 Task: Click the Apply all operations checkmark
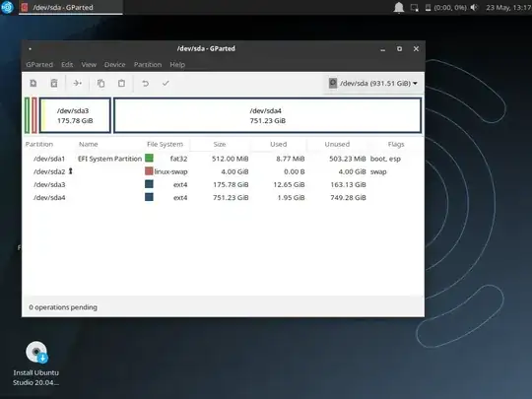[x=166, y=83]
